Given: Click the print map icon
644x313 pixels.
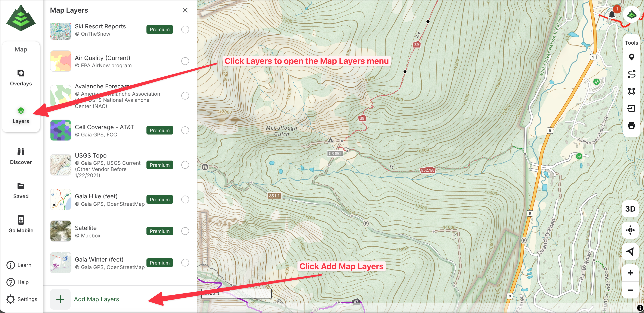Looking at the screenshot, I should tap(631, 125).
